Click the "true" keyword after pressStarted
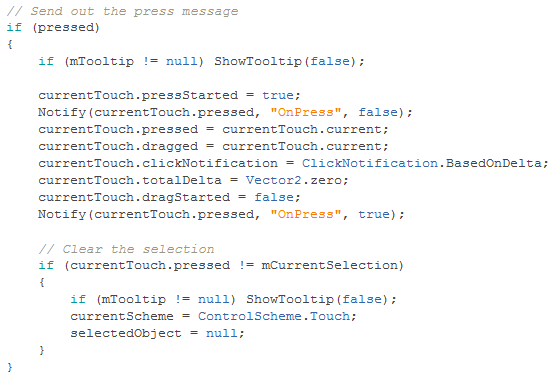Viewport: 554px width, 378px height. 278,95
